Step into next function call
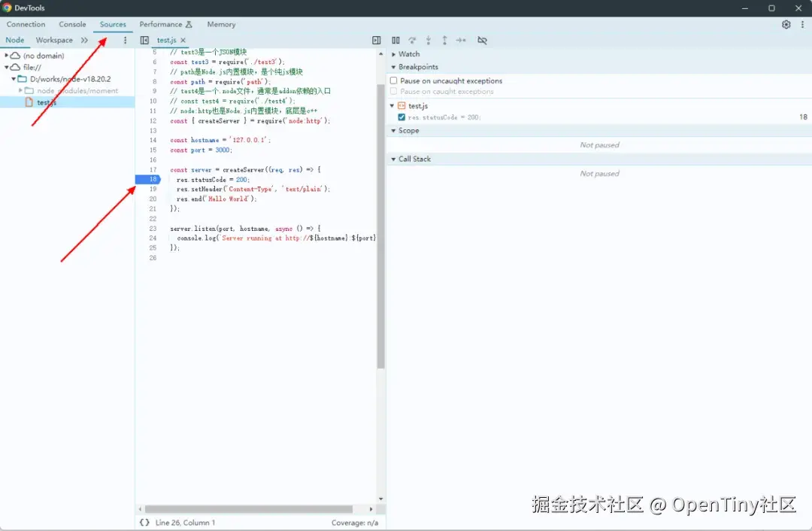Image resolution: width=812 pixels, height=531 pixels. pyautogui.click(x=429, y=40)
